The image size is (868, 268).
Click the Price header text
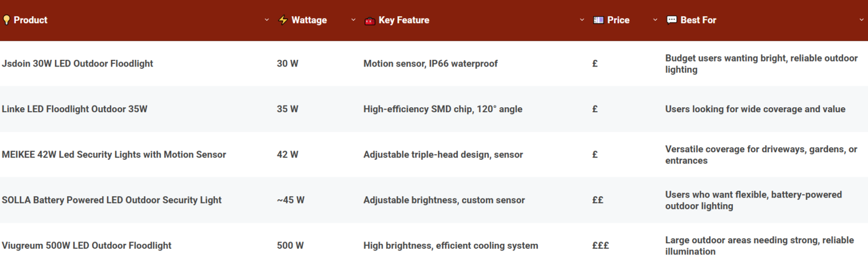pos(618,20)
